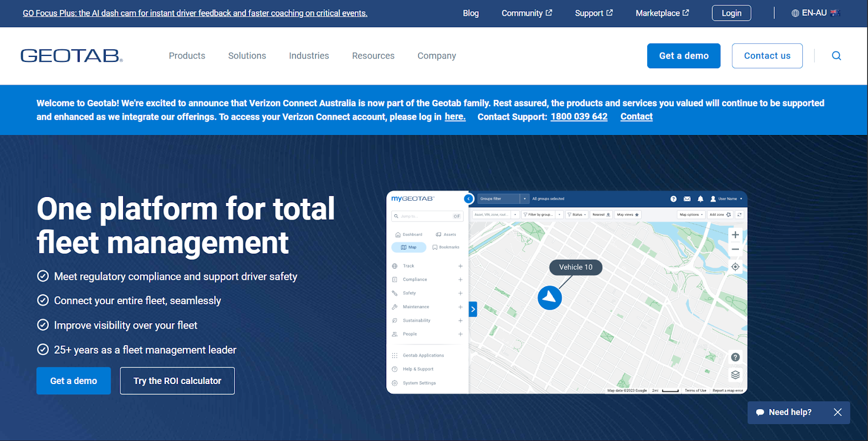Screen dimensions: 868x441
Task: Open the Industries menu
Action: coord(309,56)
